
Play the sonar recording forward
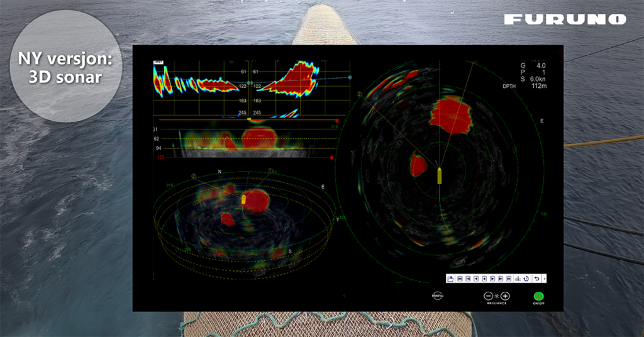[492, 279]
